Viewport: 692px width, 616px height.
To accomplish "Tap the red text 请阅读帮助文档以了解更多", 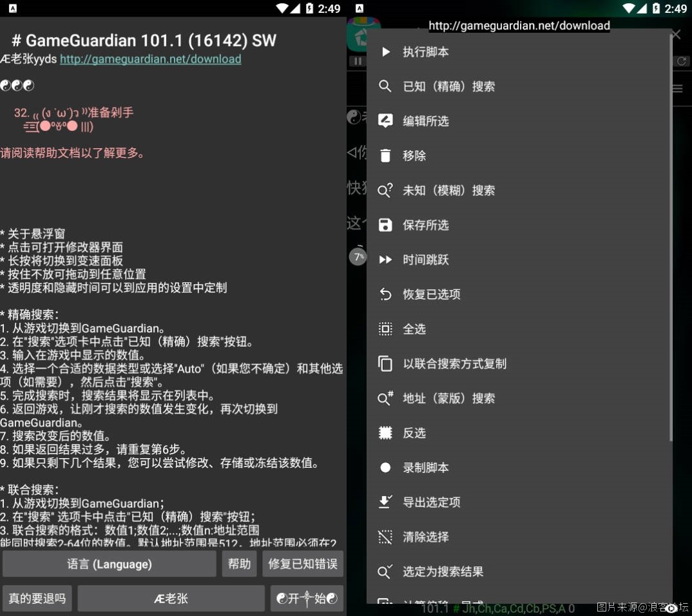I will click(72, 153).
